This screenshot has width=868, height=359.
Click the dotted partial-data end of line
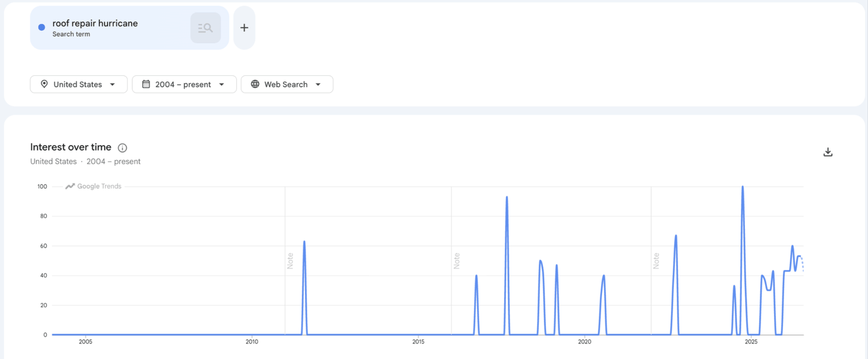click(802, 263)
